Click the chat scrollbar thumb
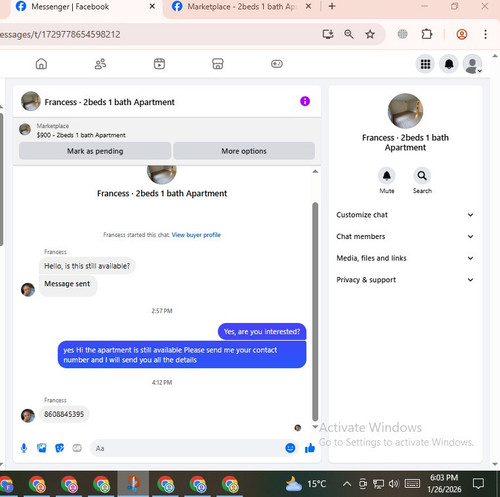500x497 pixels. [x=315, y=312]
